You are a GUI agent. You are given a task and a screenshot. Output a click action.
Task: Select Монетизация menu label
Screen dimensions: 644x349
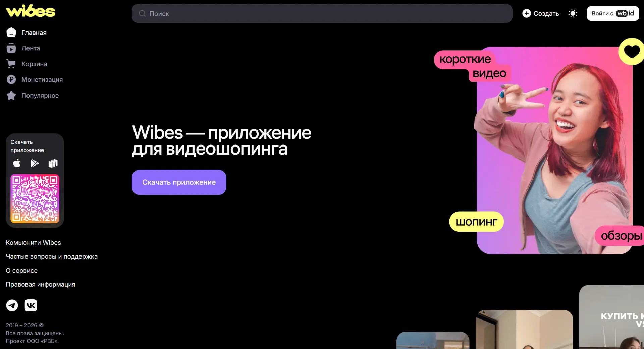pos(42,79)
